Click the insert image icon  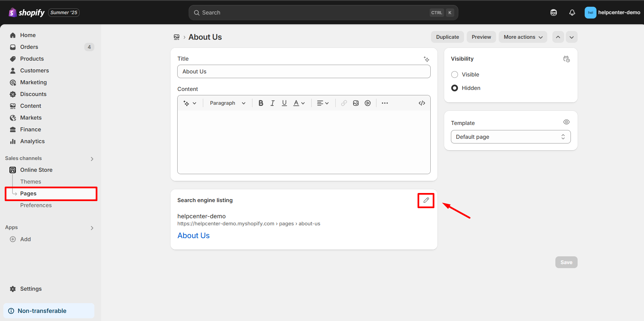pos(356,103)
